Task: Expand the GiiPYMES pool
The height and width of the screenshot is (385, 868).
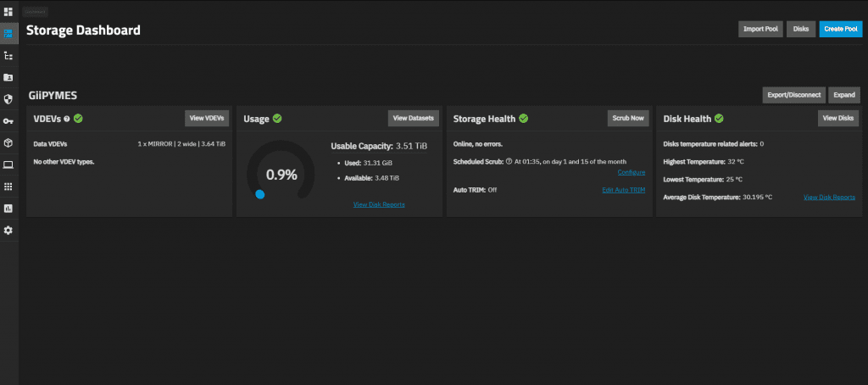Action: tap(844, 95)
